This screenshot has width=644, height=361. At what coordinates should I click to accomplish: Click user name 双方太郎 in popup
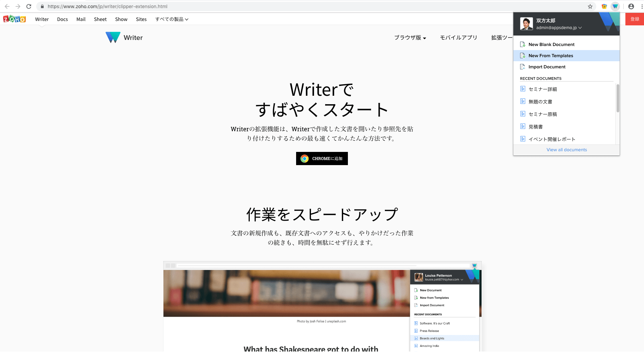(x=546, y=21)
